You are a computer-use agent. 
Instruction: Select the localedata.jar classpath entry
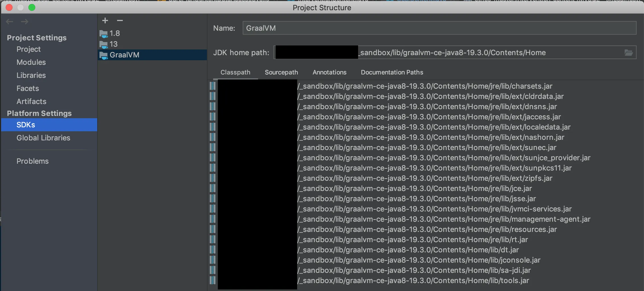pos(425,127)
